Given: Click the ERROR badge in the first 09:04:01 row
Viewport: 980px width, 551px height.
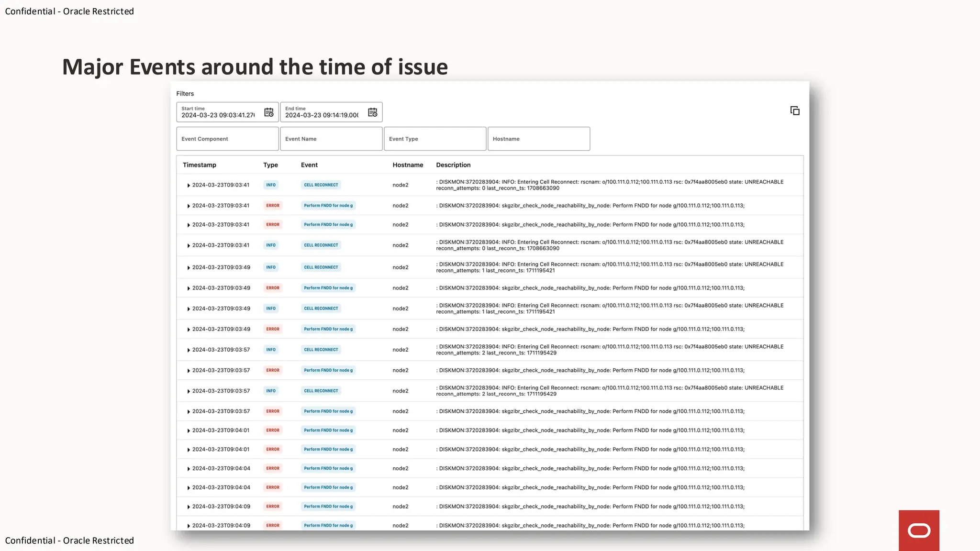Looking at the screenshot, I should (273, 430).
